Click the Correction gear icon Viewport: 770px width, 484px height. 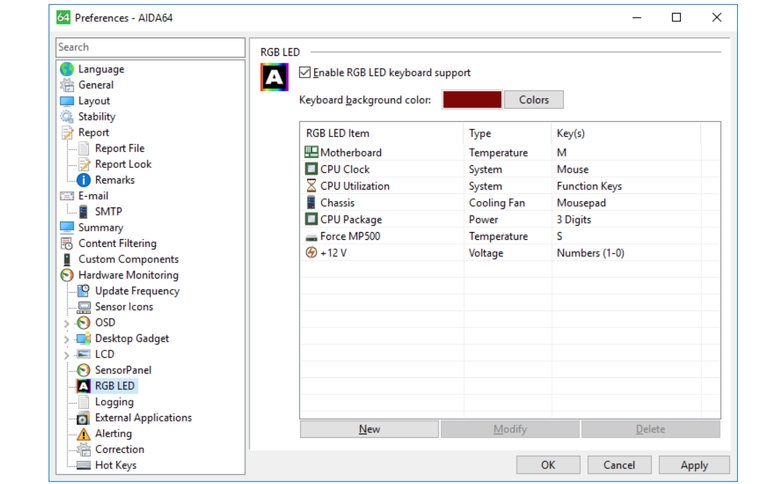point(83,450)
